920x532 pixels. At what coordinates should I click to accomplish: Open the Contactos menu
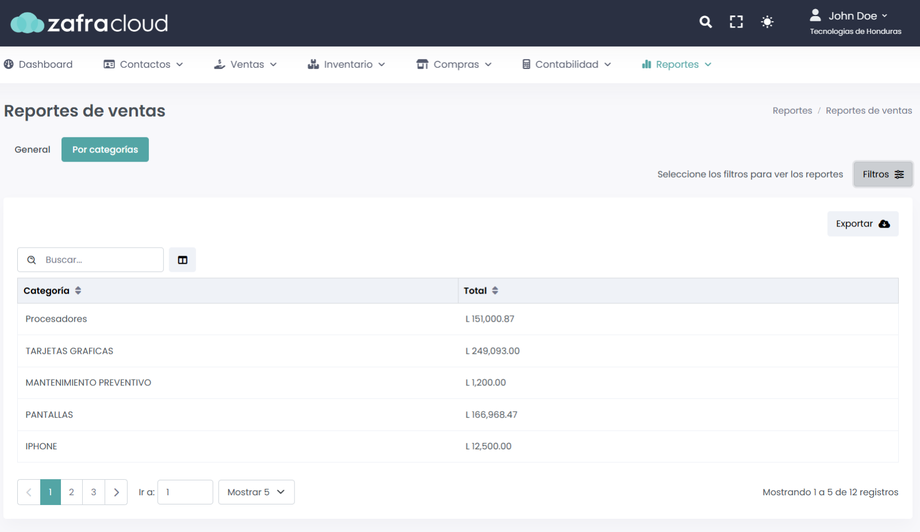pyautogui.click(x=144, y=65)
